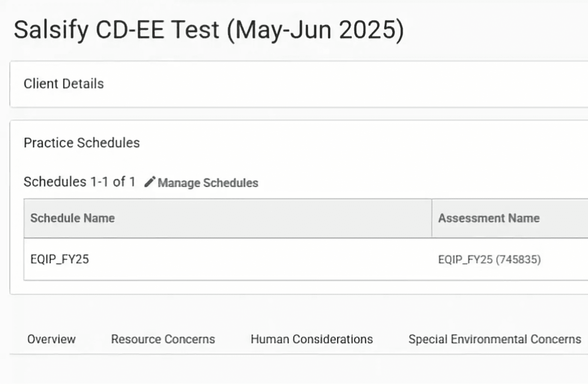Expand the Client Details section
588x392 pixels.
point(64,84)
